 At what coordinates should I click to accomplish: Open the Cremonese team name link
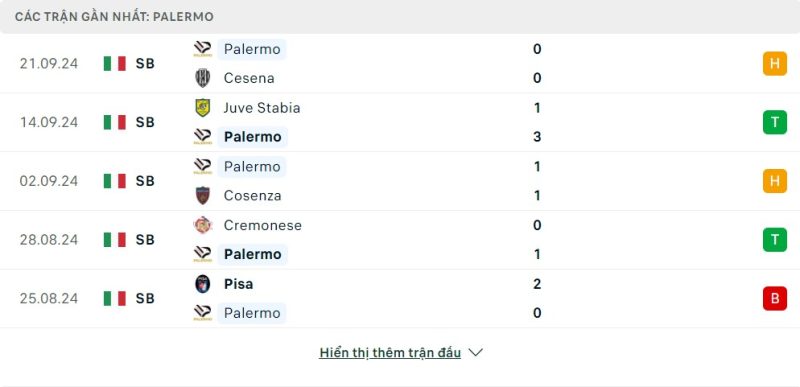point(263,225)
